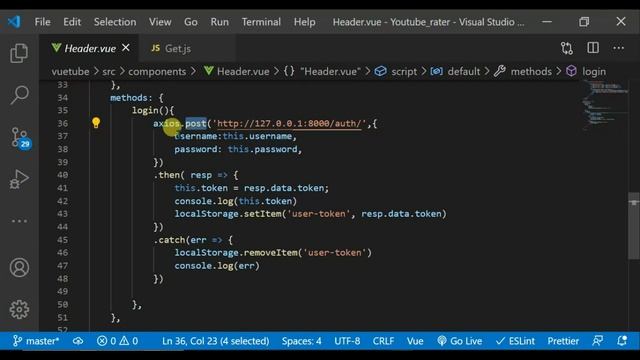Click 'console.log(this.token)' on line 42
This screenshot has height=360, width=640.
point(236,201)
